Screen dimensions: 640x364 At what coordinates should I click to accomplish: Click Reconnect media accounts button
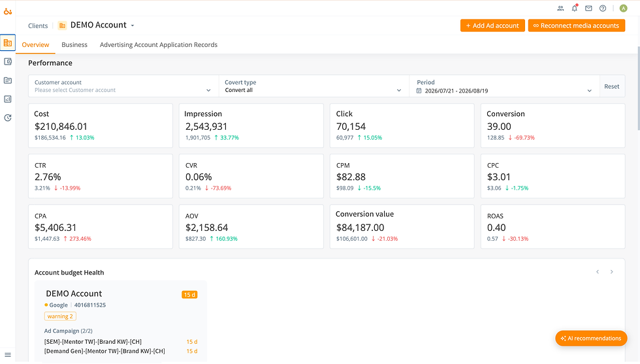click(576, 25)
